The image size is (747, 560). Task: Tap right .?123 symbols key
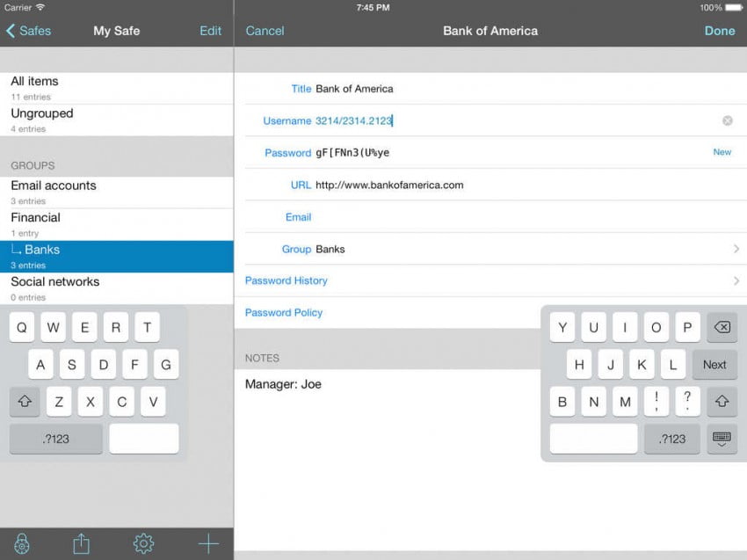pos(671,439)
